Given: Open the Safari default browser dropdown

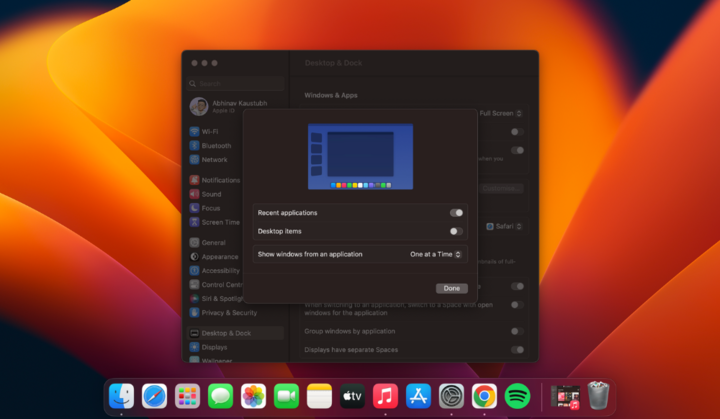Looking at the screenshot, I should point(504,226).
